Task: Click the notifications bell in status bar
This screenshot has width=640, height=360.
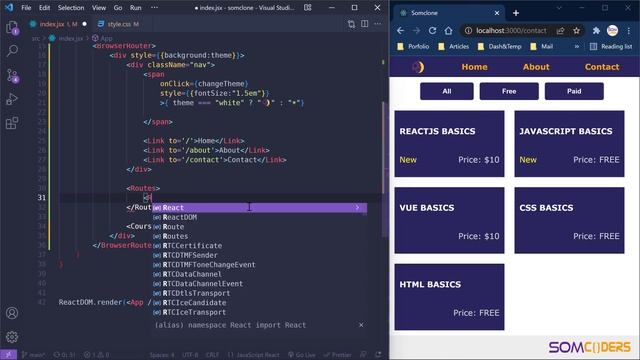Action: 378,355
